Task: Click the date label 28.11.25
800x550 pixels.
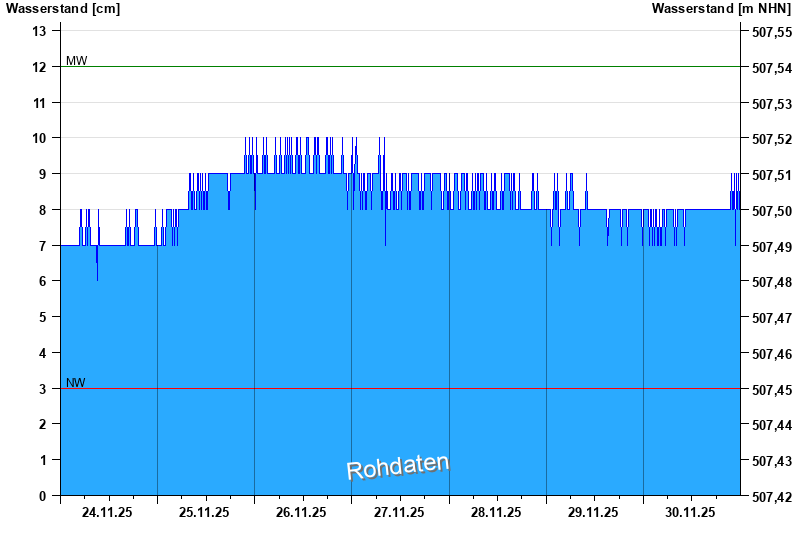Action: [496, 512]
